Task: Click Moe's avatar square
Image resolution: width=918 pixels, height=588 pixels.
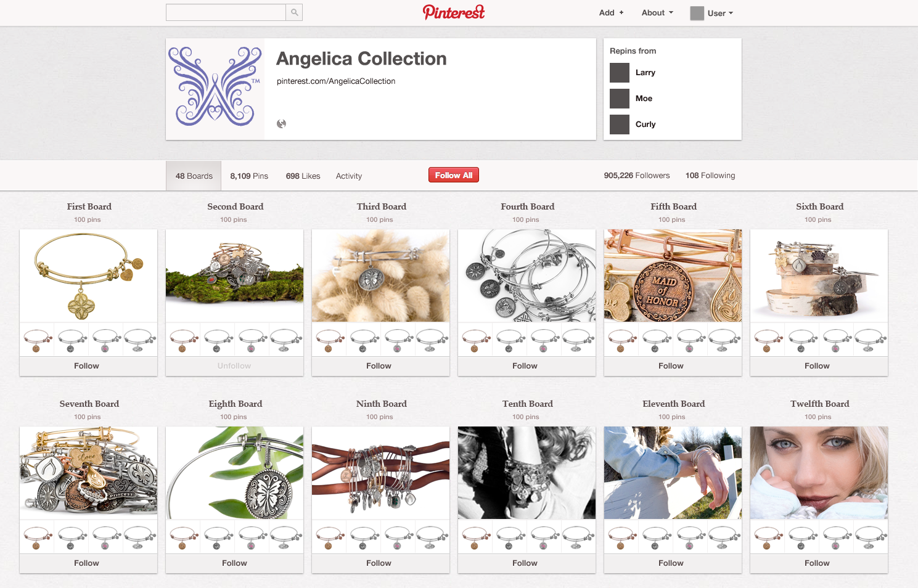Action: (620, 99)
